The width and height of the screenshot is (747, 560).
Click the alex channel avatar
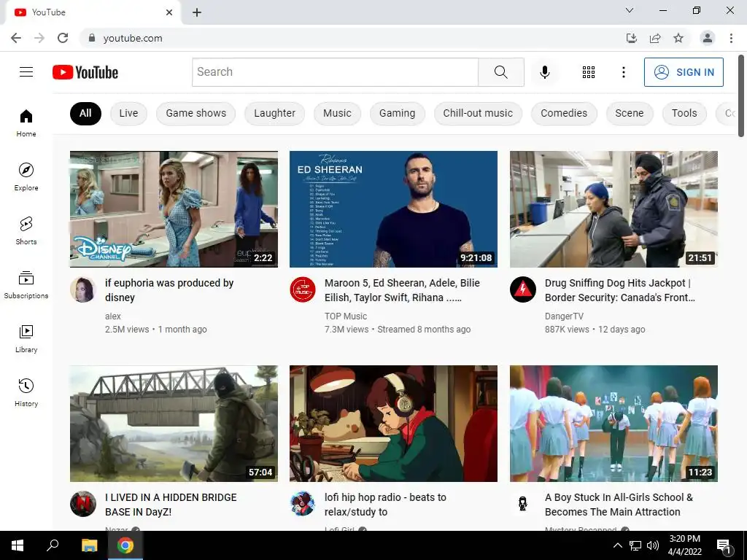tap(83, 289)
